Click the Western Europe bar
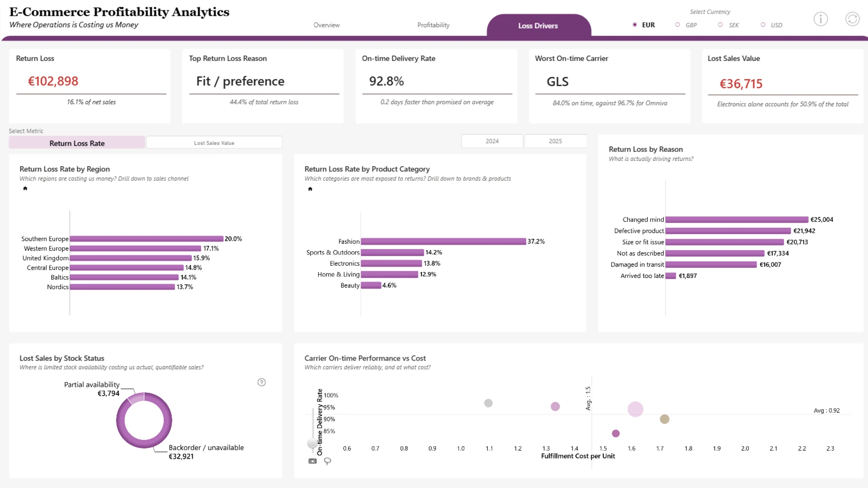This screenshot has width=868, height=488. coord(135,249)
